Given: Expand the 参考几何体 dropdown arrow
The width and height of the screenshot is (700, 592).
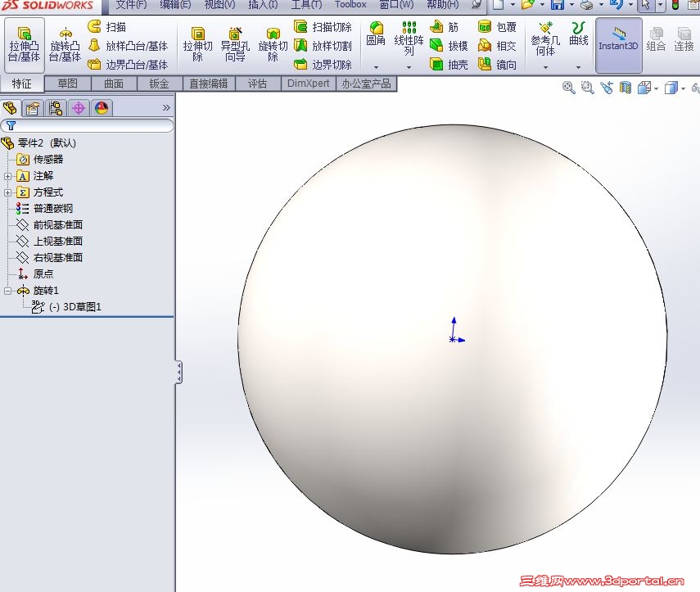Looking at the screenshot, I should click(545, 67).
